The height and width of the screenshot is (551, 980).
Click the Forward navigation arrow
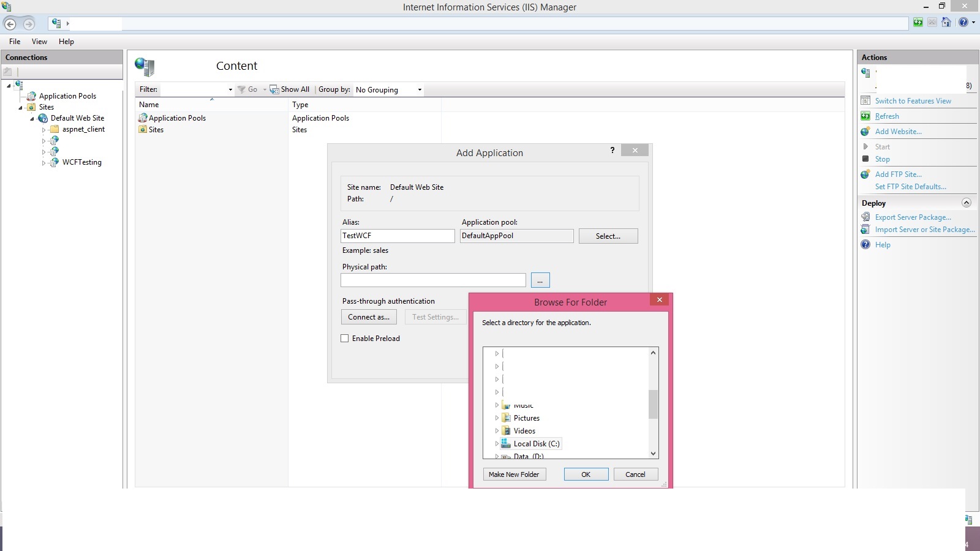29,24
